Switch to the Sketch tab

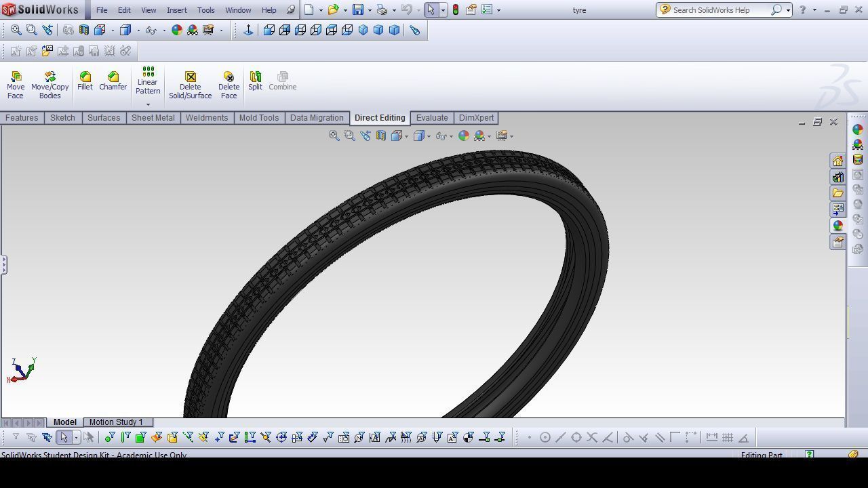click(62, 118)
